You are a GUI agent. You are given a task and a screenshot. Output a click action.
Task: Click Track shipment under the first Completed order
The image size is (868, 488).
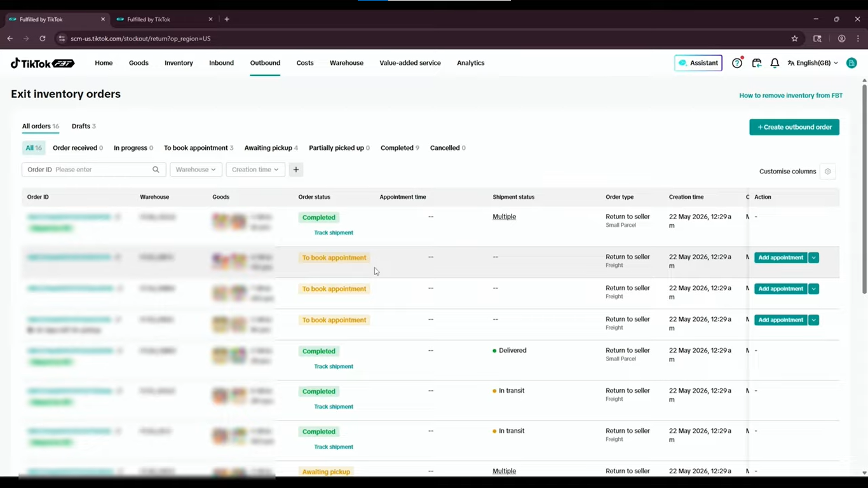pos(334,233)
